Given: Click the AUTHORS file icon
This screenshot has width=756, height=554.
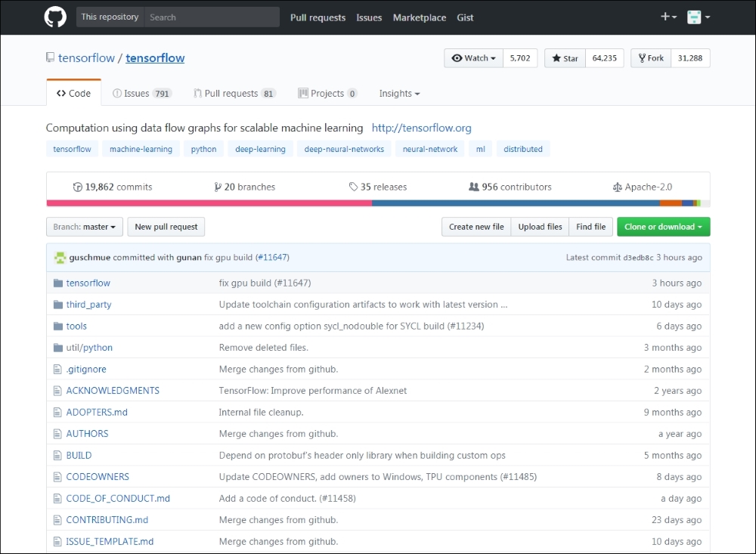Looking at the screenshot, I should click(57, 434).
